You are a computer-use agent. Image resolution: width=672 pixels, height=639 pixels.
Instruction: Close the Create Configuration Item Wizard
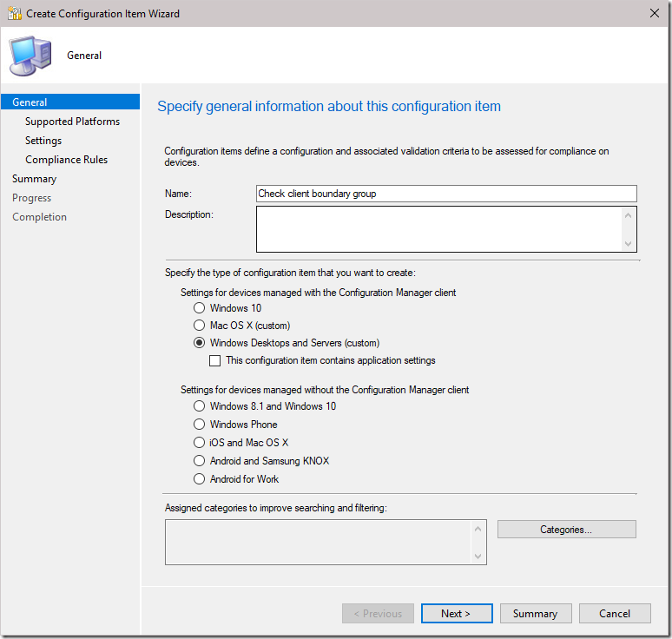click(653, 13)
